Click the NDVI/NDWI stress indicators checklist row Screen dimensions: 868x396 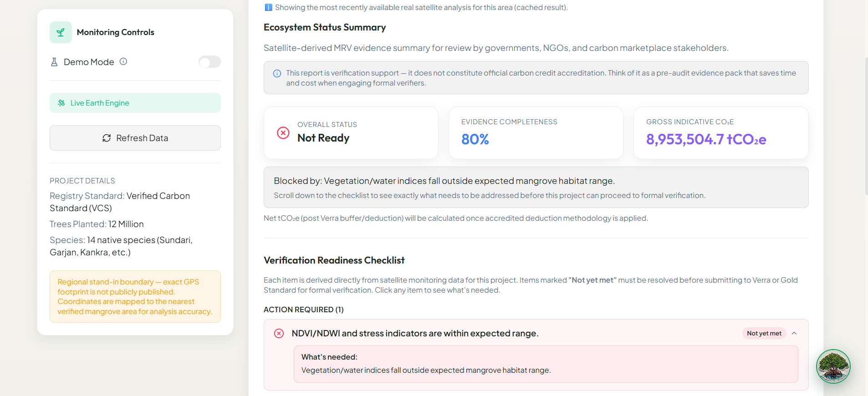pyautogui.click(x=536, y=333)
